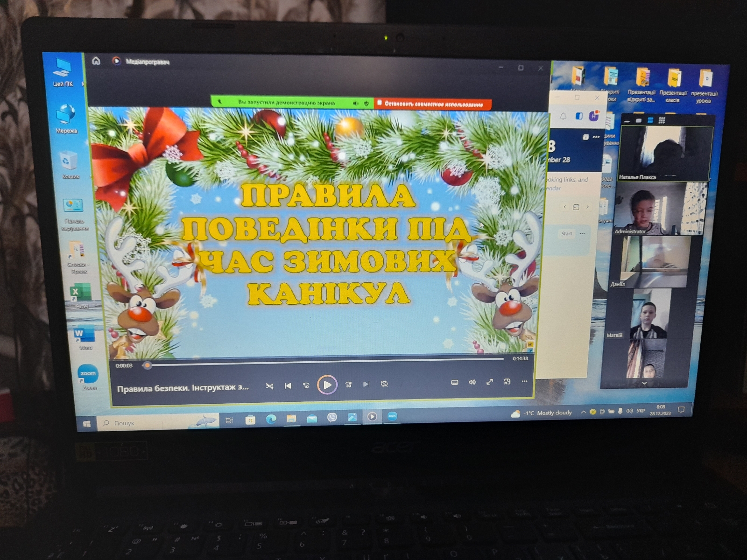Open the Word desktop shortcut

pyautogui.click(x=85, y=338)
